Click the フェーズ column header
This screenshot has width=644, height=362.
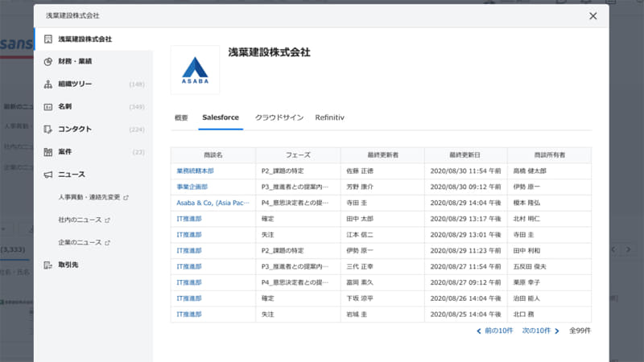click(x=298, y=155)
